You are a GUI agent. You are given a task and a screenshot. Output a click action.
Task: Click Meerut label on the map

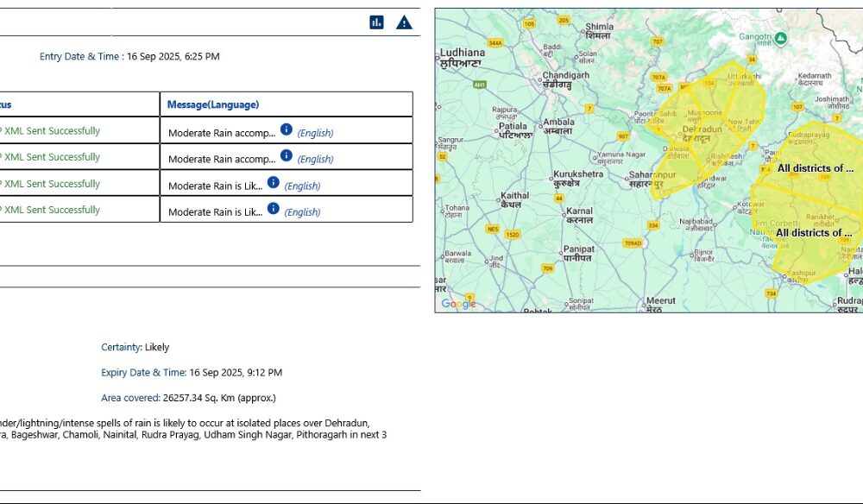pyautogui.click(x=660, y=305)
